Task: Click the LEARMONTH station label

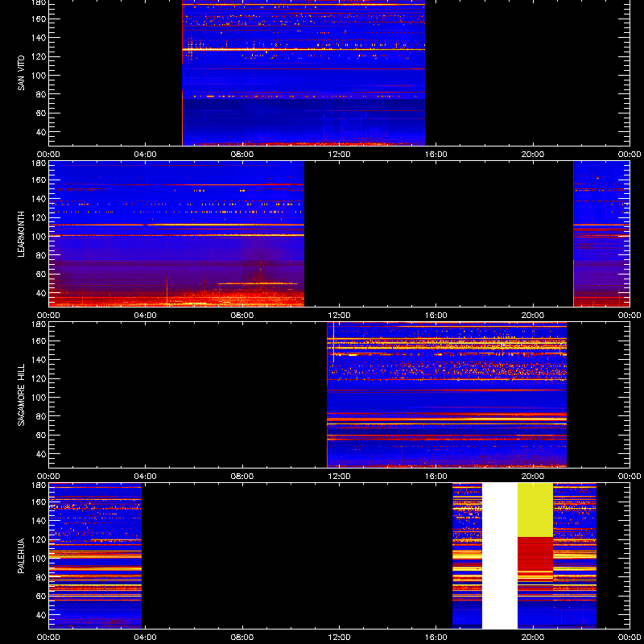Action: [21, 234]
